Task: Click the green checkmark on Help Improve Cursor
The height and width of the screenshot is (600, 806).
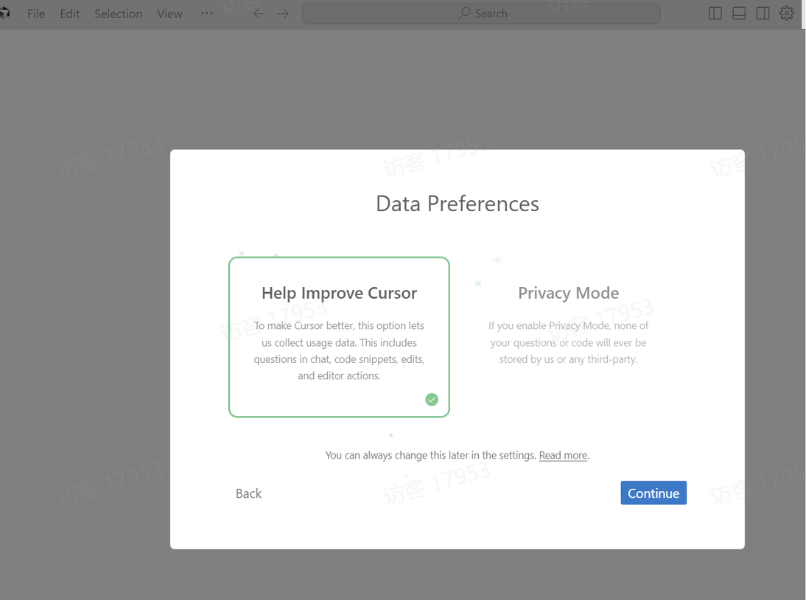Action: [432, 399]
